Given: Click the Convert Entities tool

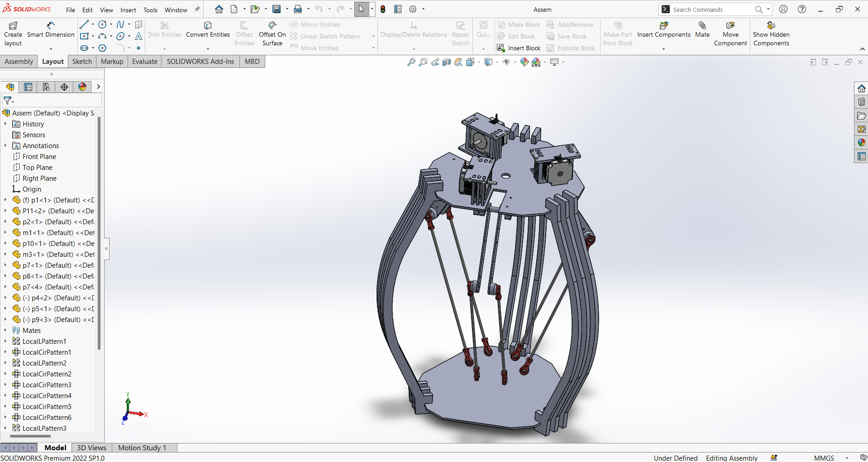Looking at the screenshot, I should [208, 30].
